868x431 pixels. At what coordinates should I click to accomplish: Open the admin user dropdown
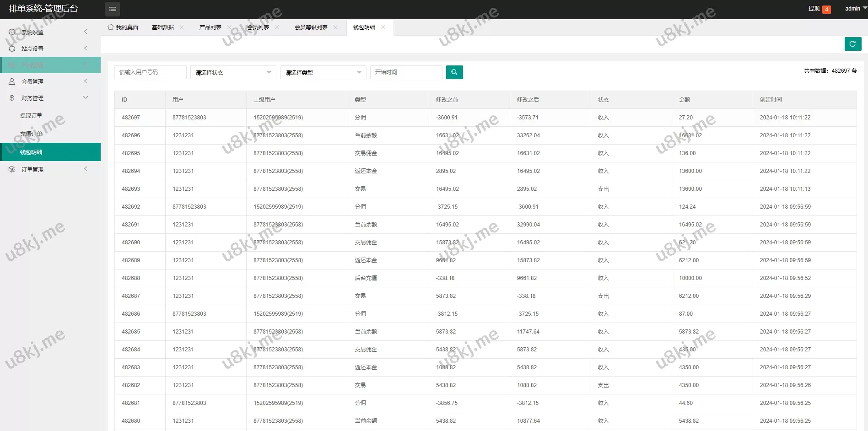pos(855,9)
